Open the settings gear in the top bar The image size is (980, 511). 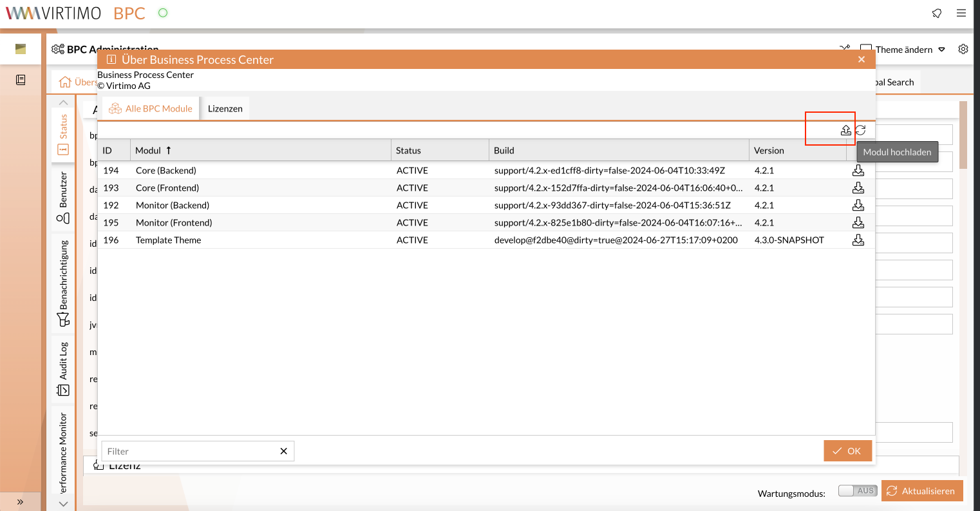click(963, 48)
